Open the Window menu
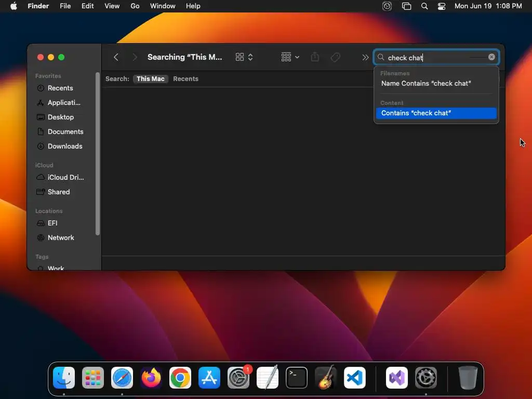This screenshot has width=532, height=399. [x=163, y=6]
